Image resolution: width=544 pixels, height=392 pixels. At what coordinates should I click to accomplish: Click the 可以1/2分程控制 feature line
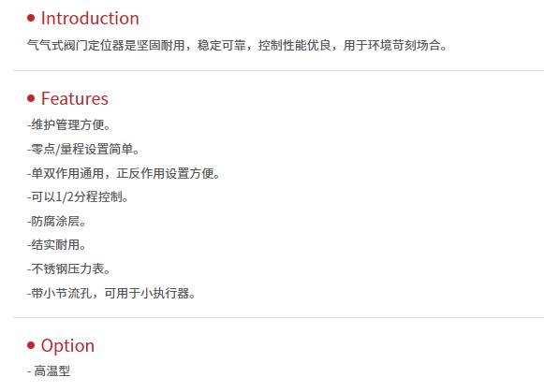[x=78, y=196]
